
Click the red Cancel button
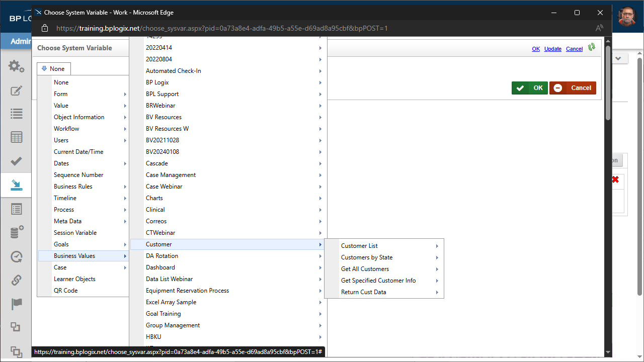573,88
